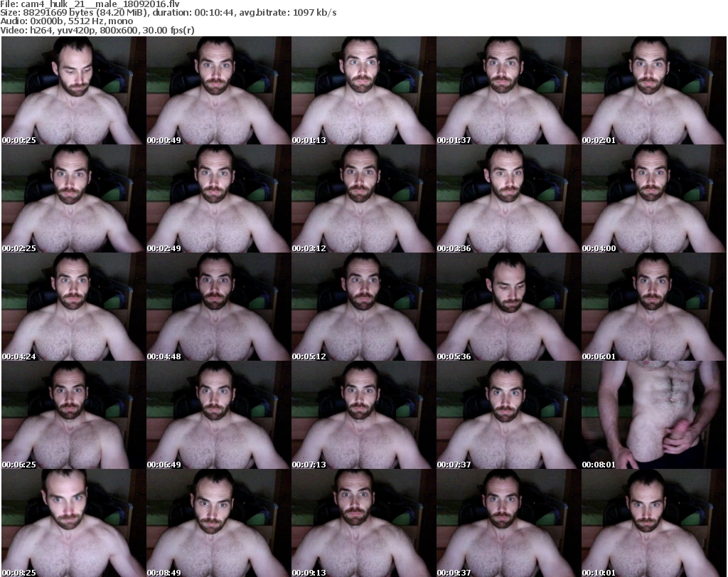The height and width of the screenshot is (577, 728).
Task: Choose the frame stamped 00:03:12
Action: pyautogui.click(x=363, y=198)
